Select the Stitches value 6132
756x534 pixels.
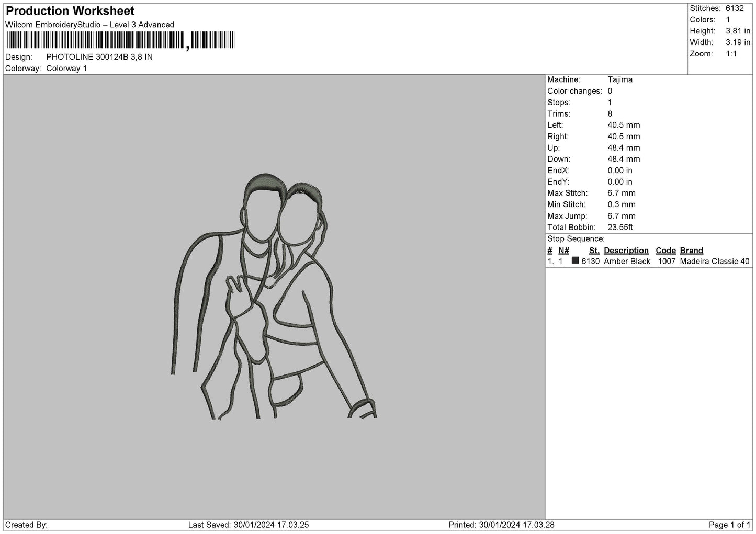[735, 8]
